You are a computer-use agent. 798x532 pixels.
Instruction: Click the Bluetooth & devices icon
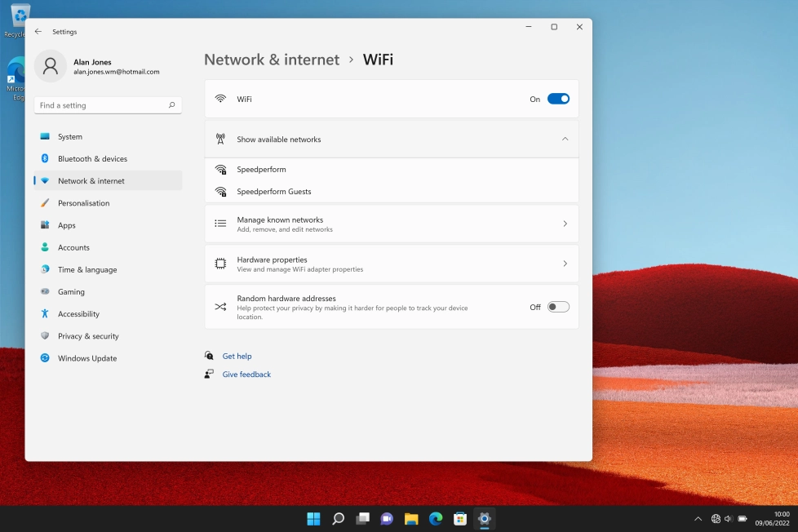coord(45,158)
